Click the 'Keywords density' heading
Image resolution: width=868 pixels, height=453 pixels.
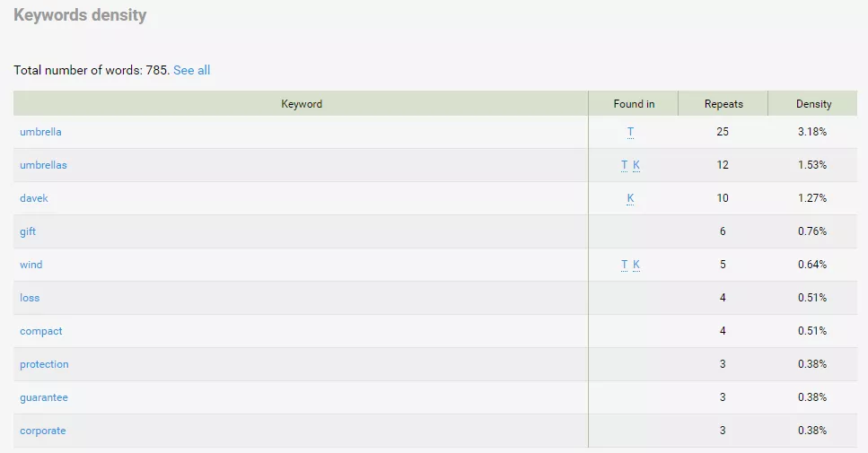coord(80,15)
